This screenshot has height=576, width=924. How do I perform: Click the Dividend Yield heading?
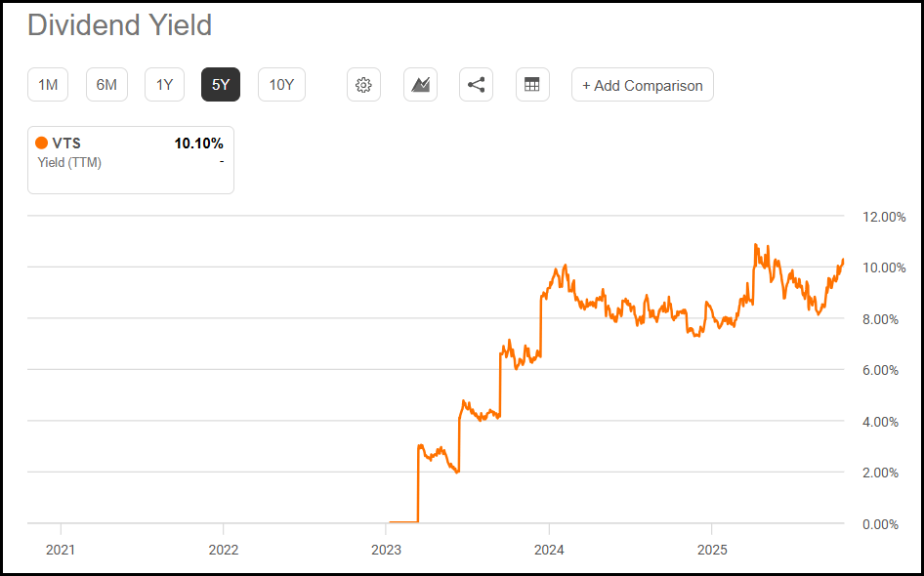tap(119, 25)
